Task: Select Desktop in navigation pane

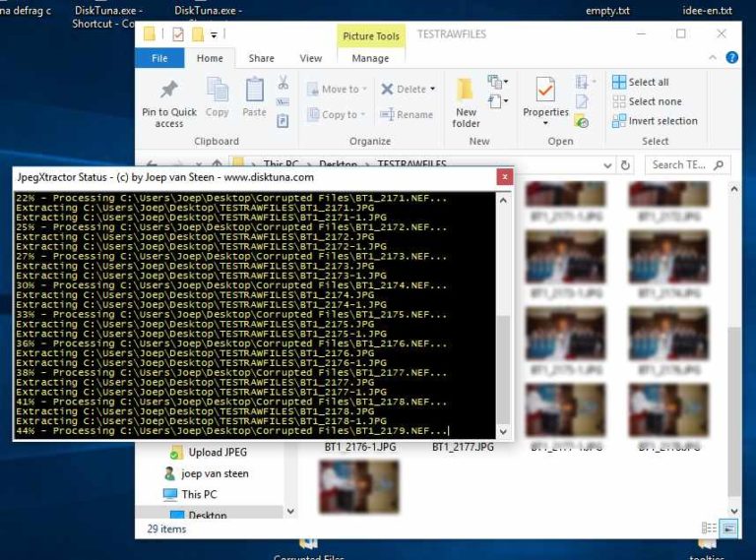Action: coord(199,514)
